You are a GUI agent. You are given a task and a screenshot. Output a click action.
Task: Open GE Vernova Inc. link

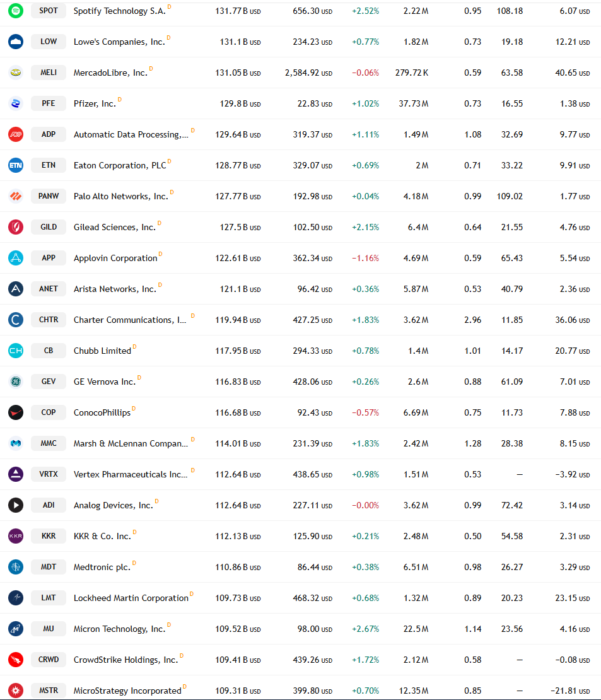point(105,382)
